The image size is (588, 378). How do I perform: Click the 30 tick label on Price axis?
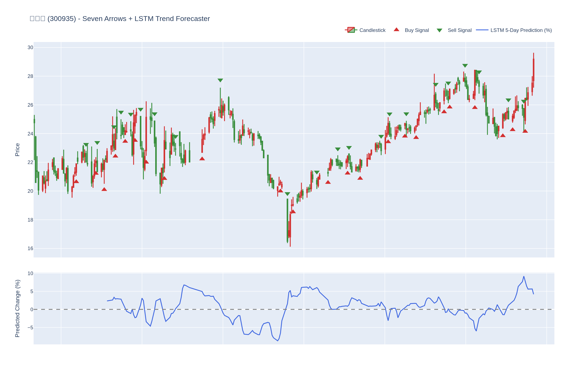(x=30, y=47)
